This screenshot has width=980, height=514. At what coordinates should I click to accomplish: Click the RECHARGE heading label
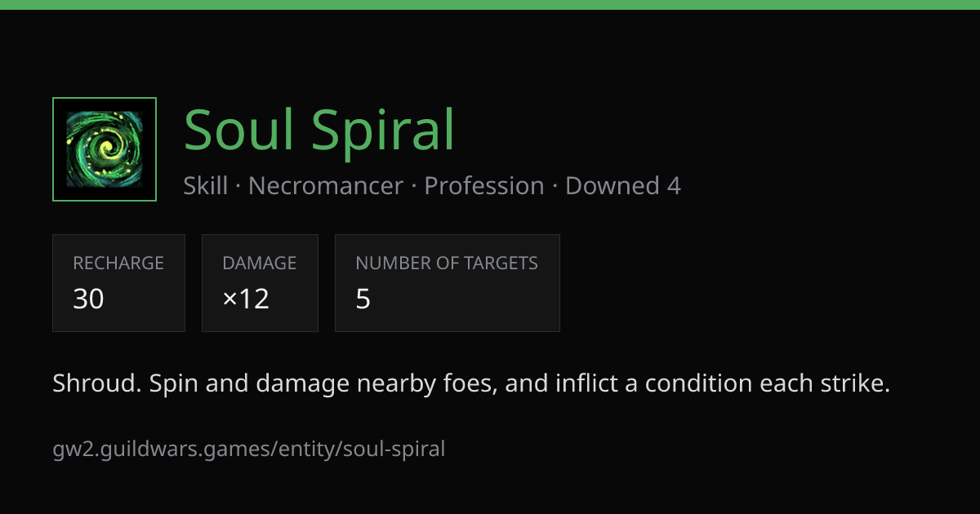pos(118,263)
